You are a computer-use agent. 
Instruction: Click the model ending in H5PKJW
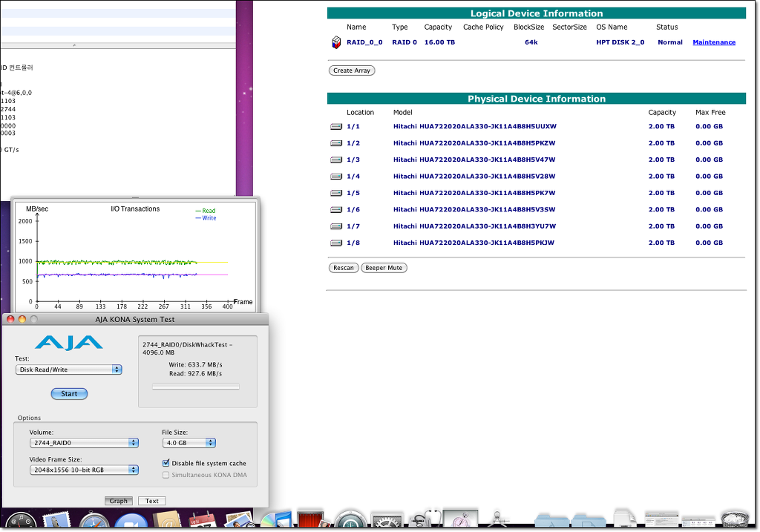474,243
